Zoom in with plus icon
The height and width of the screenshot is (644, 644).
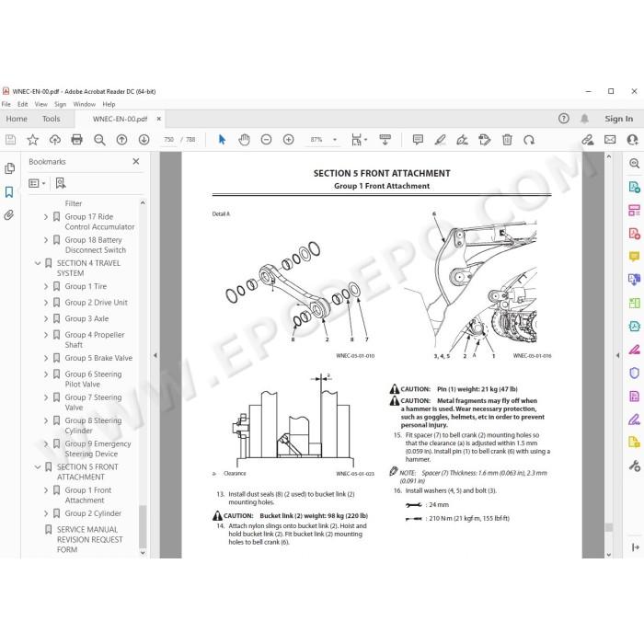coord(288,140)
